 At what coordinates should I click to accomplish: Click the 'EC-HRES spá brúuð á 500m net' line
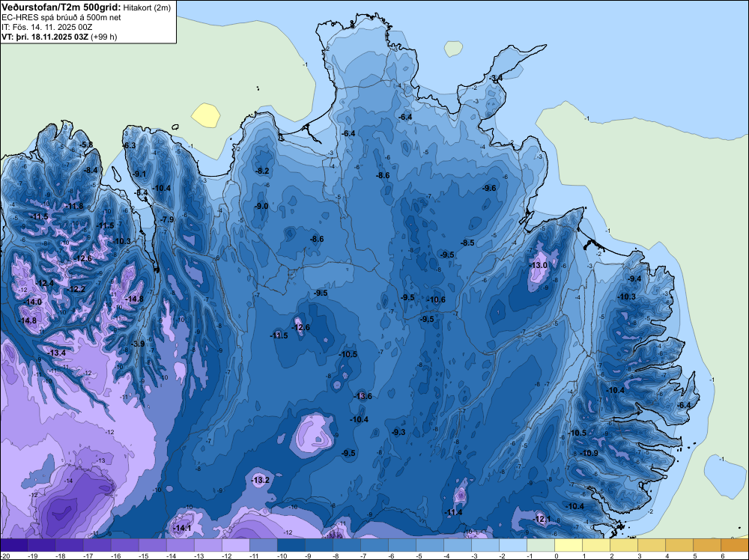pos(61,18)
